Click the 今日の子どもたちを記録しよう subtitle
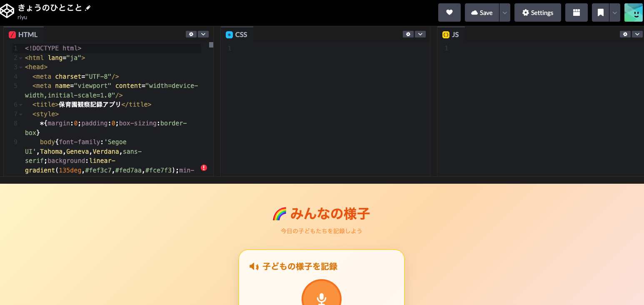The height and width of the screenshot is (305, 644). 322,231
